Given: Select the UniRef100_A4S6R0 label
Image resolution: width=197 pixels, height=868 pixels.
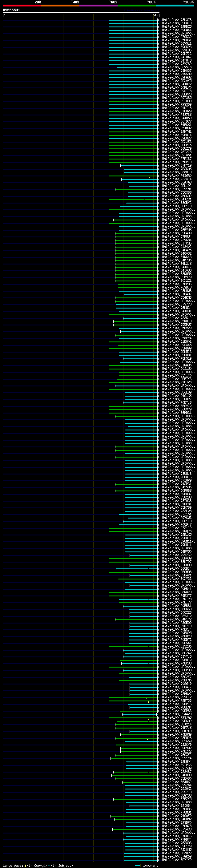Looking at the screenshot, I should [177, 176].
